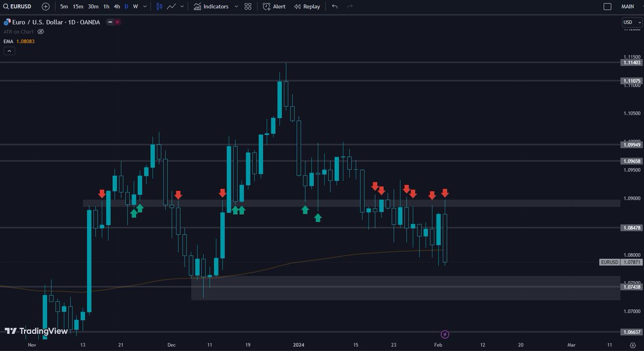Start bar Replay mode
This screenshot has height=351, width=644.
point(306,6)
